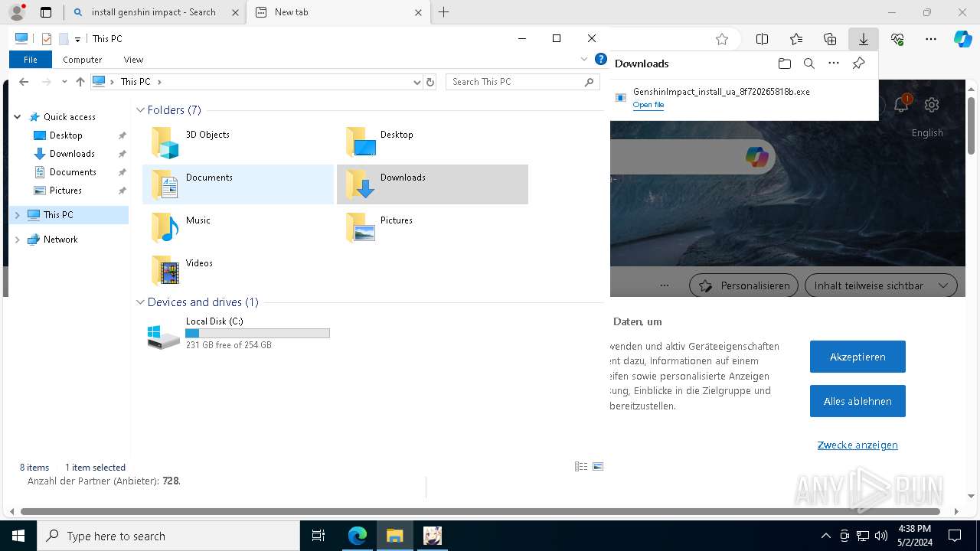
Task: Expand the This PC tree node
Action: click(x=17, y=215)
